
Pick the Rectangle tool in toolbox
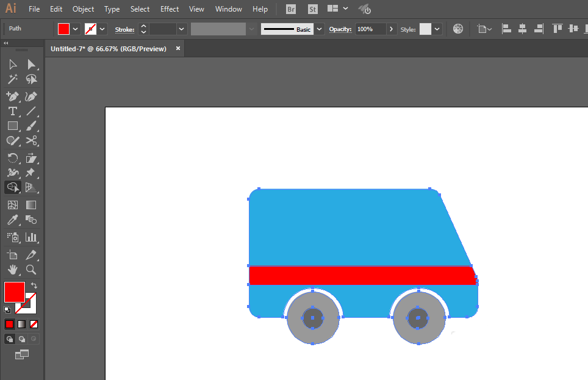(x=12, y=126)
